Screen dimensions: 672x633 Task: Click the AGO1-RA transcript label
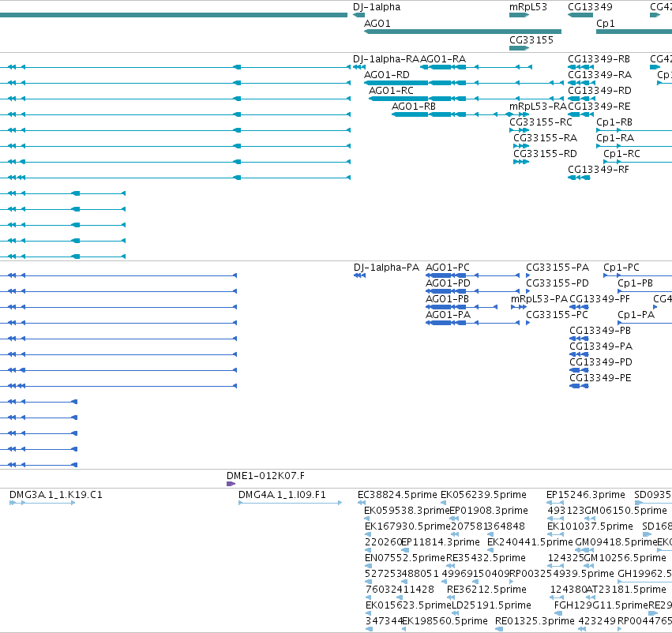[x=443, y=58]
